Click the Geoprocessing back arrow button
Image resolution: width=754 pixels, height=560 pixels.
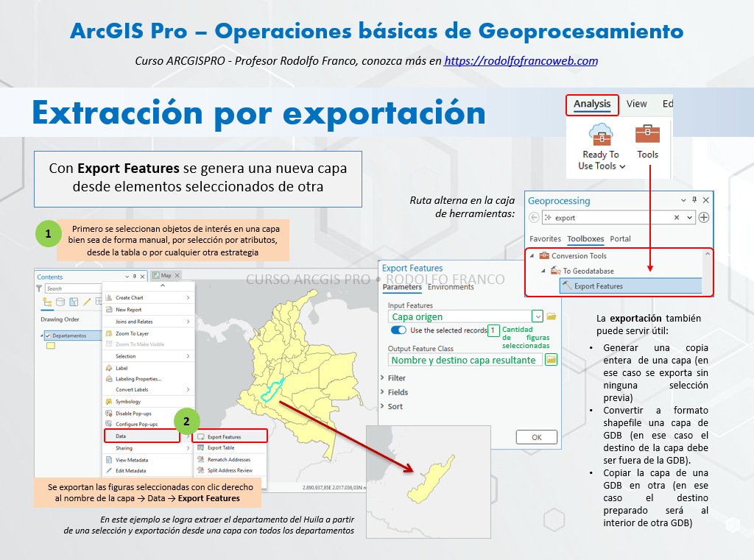(534, 218)
